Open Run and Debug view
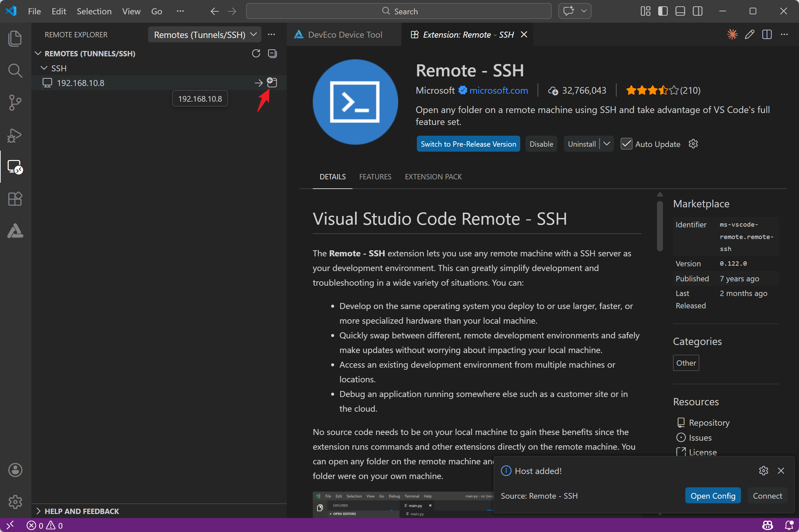Image resolution: width=799 pixels, height=532 pixels. tap(15, 135)
